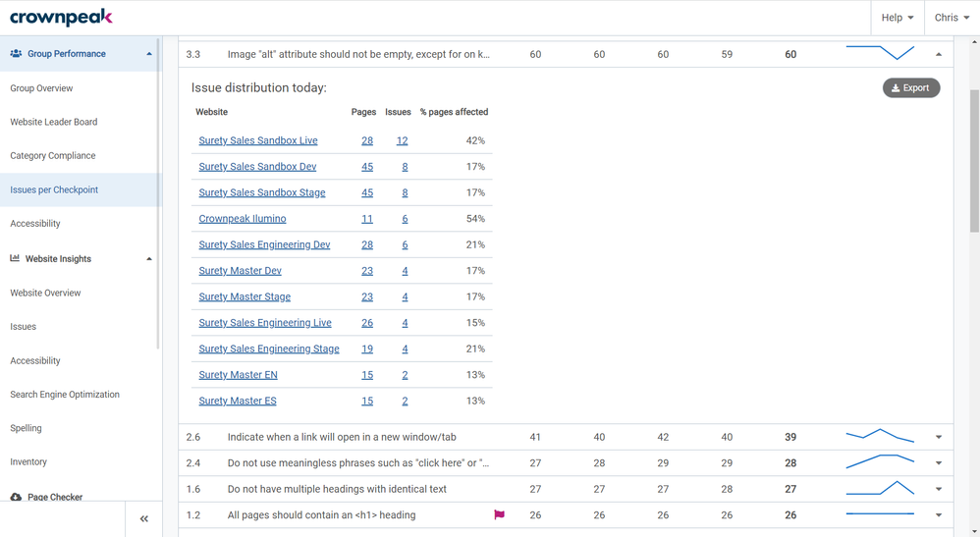Click trend sparkline for checkpoint 2.4
980x537 pixels.
pos(880,461)
